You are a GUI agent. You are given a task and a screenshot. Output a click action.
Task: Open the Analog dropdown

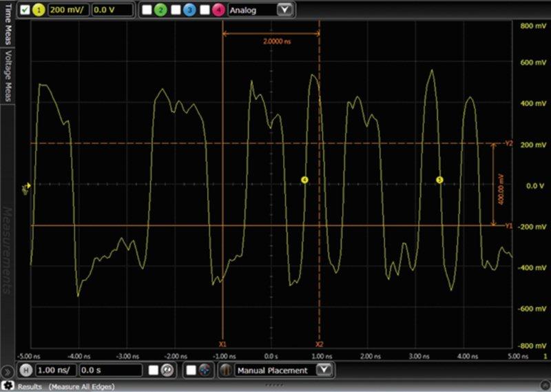click(x=284, y=10)
